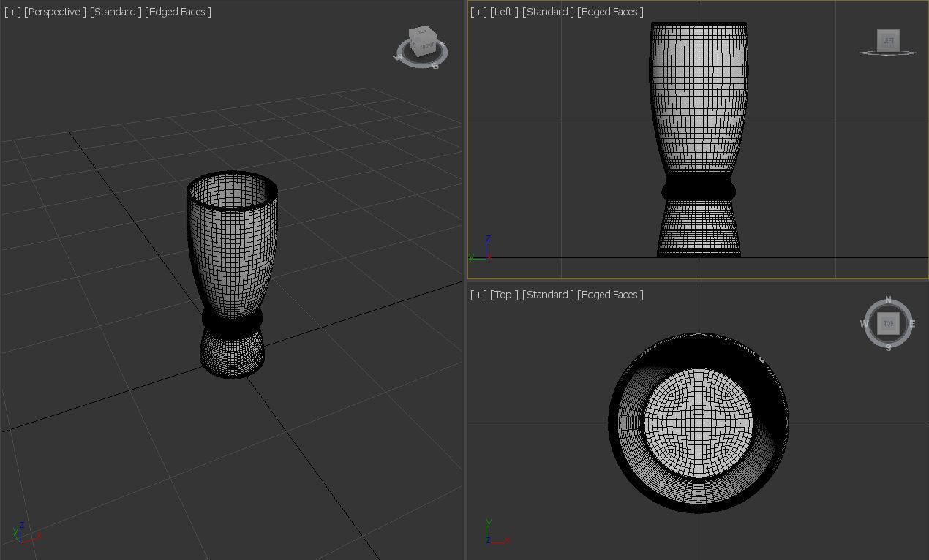Screen dimensions: 929x560
Task: Open the [Standard] menu in Perspective viewport
Action: click(116, 12)
